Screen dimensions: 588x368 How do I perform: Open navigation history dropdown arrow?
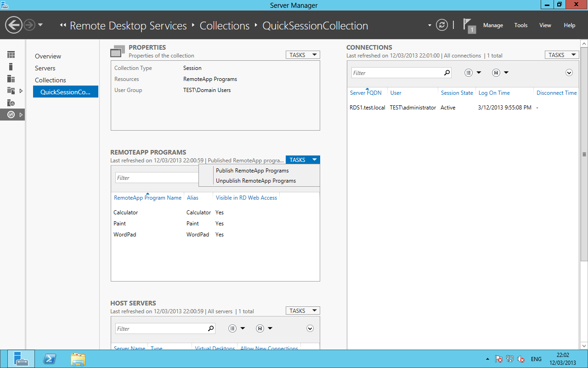(x=40, y=25)
